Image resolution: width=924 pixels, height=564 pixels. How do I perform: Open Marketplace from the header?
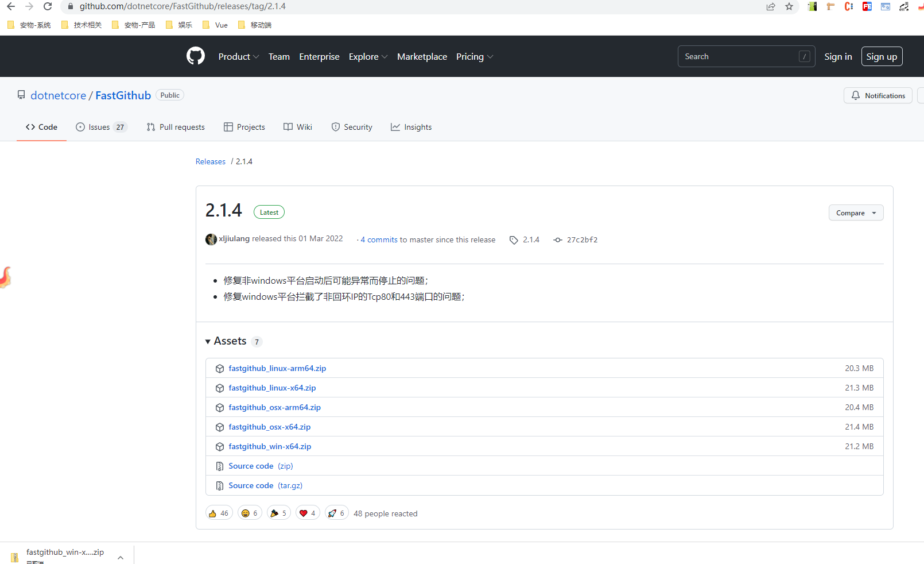[422, 56]
